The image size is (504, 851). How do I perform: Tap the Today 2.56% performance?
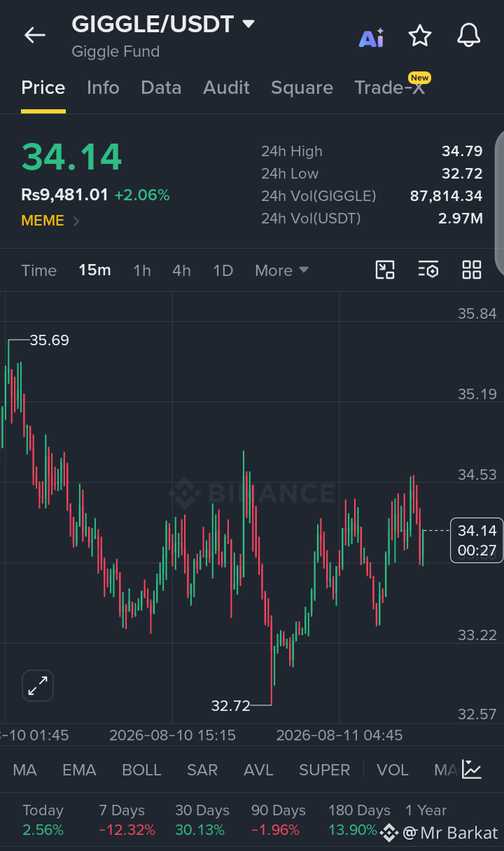[x=43, y=820]
